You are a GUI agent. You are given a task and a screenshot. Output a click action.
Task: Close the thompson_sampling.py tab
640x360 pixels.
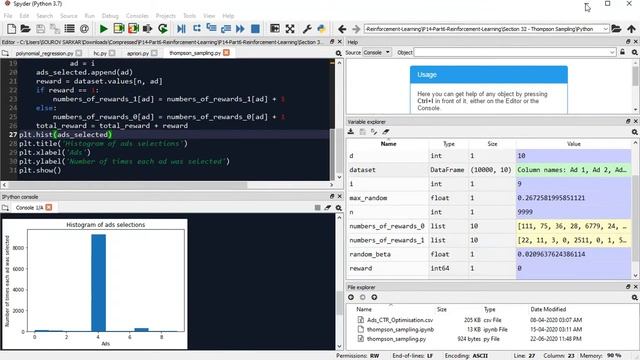[226, 53]
